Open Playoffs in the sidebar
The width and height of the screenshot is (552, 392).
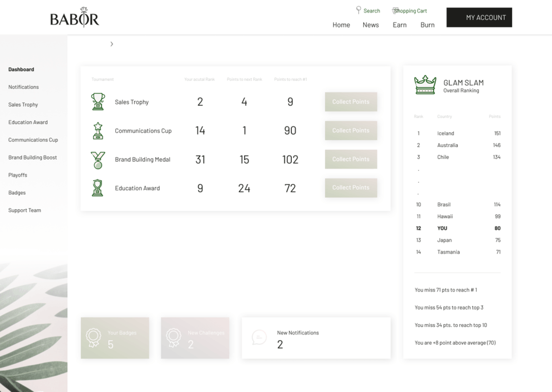click(18, 175)
